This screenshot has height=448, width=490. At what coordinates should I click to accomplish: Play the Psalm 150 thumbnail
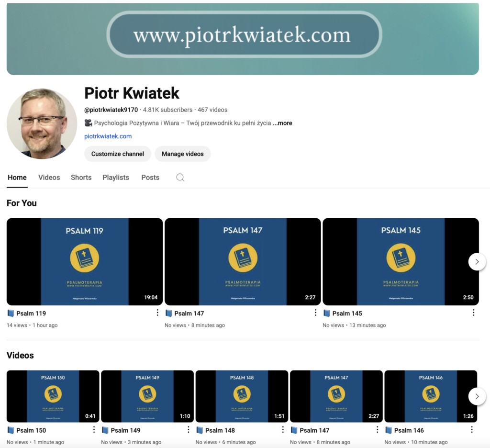click(53, 396)
